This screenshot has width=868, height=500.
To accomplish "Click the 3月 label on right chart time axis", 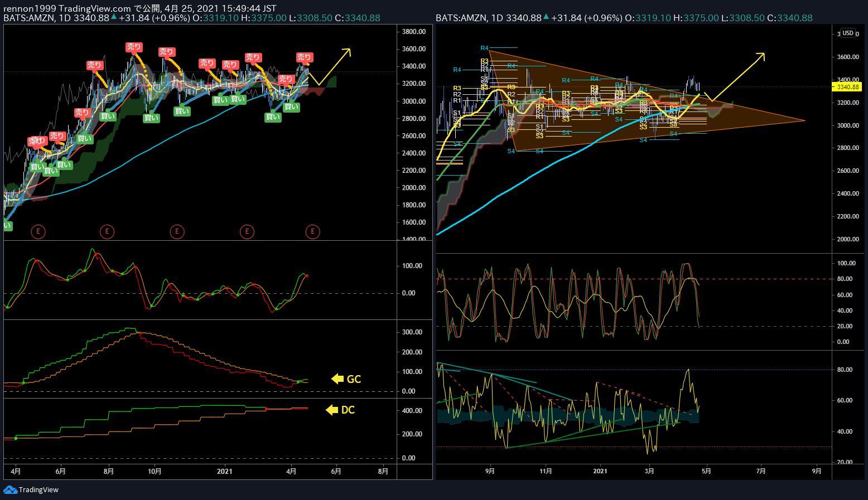I will coord(649,471).
